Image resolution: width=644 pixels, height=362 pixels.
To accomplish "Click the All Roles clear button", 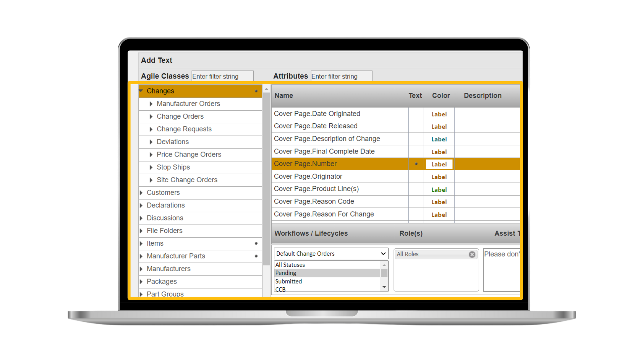I will tap(472, 253).
